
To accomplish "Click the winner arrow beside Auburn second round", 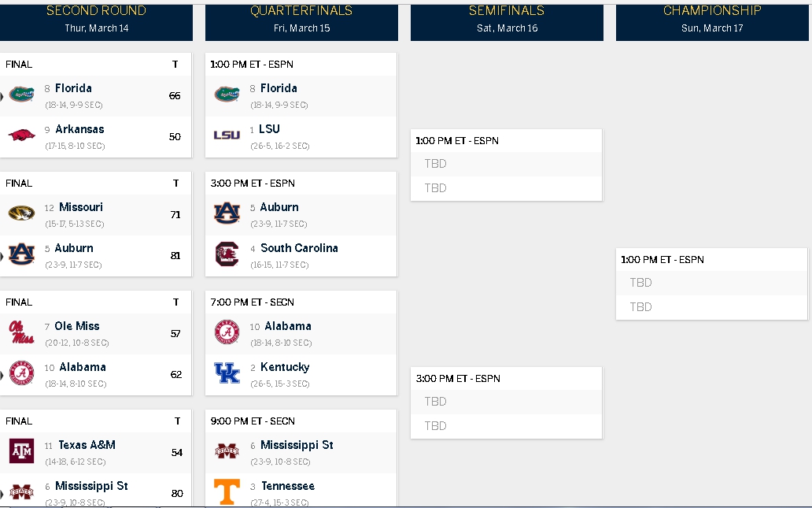I will [x=2, y=255].
